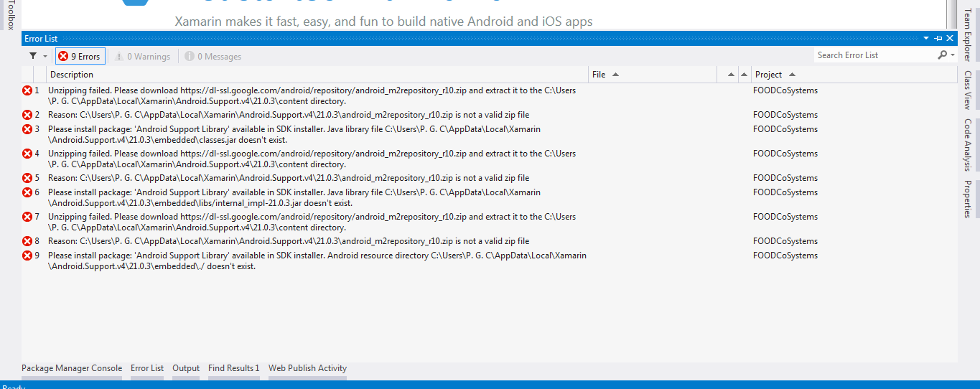980x389 pixels.
Task: Click the sort arrow in the Project column
Action: coord(792,75)
